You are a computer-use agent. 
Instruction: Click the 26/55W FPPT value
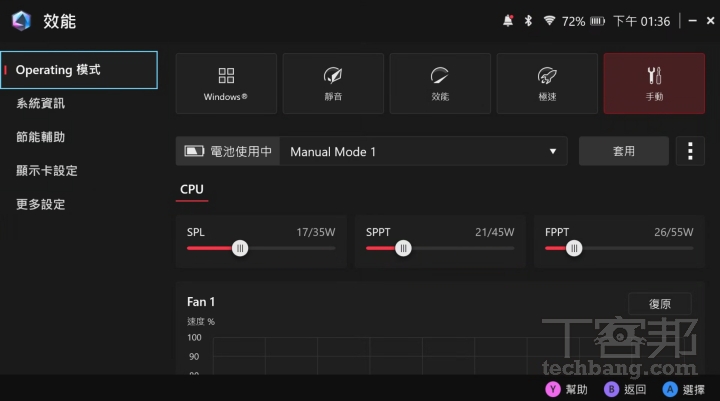[x=674, y=232]
